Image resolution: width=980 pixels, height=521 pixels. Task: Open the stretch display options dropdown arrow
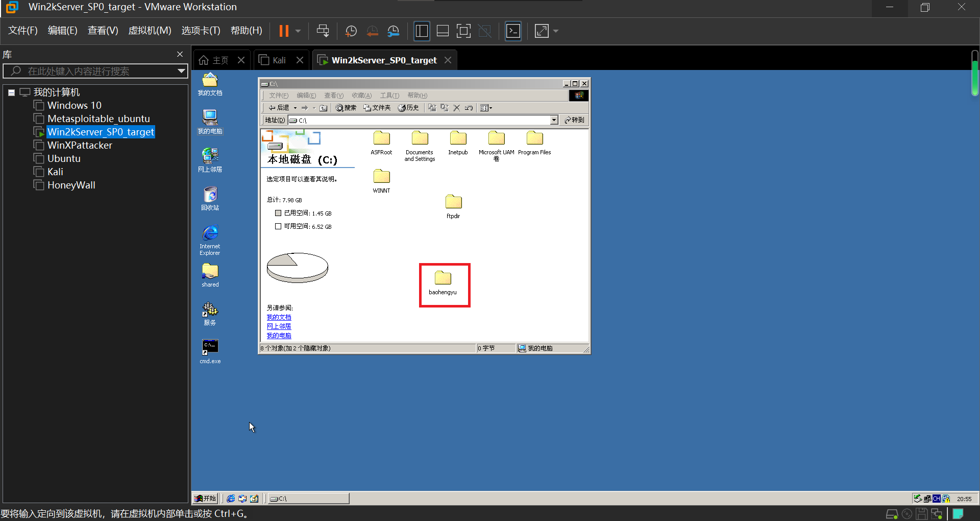[556, 31]
